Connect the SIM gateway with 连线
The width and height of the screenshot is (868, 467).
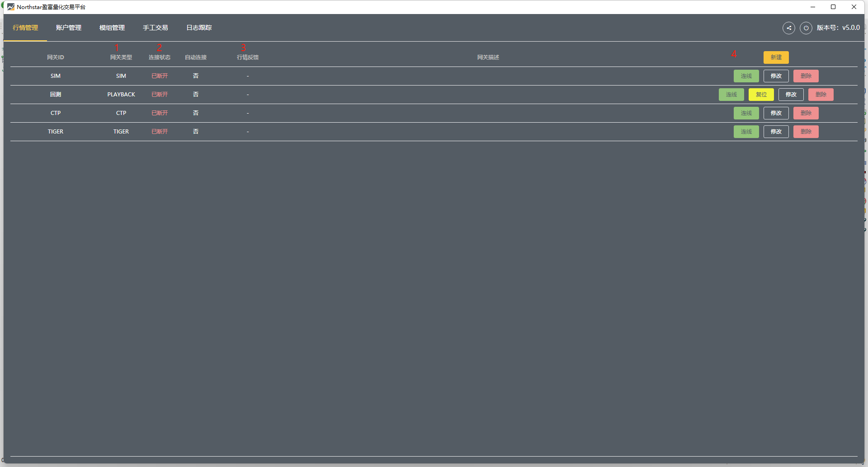click(746, 76)
